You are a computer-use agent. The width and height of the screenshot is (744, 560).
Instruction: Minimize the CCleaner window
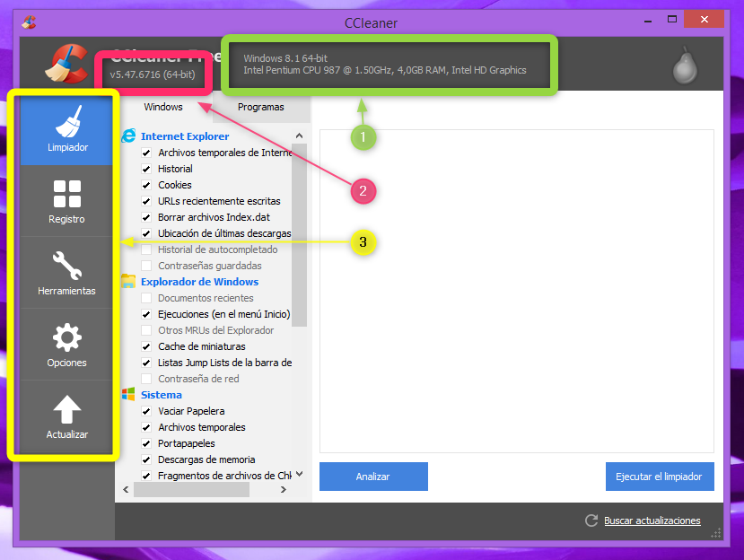[648, 20]
